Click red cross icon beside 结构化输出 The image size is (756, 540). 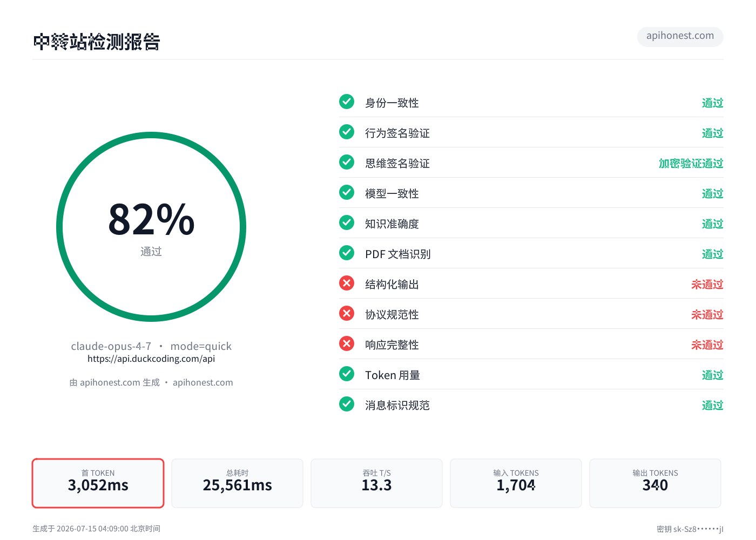pyautogui.click(x=347, y=283)
